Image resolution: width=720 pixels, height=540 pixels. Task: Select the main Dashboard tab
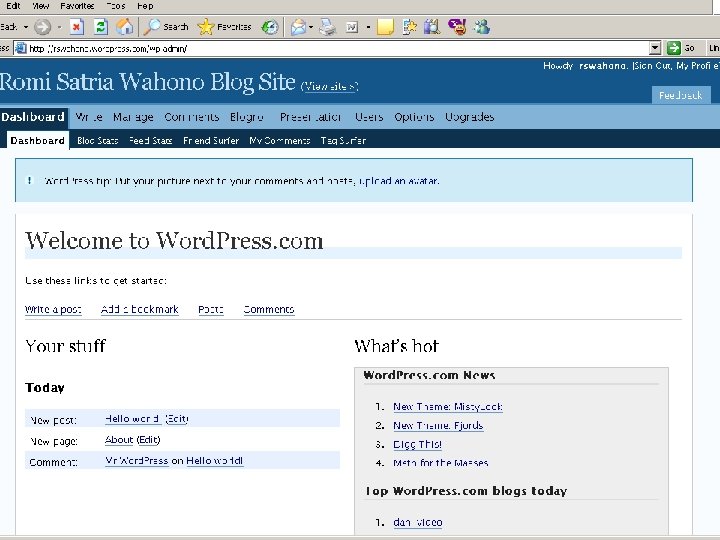pos(33,117)
